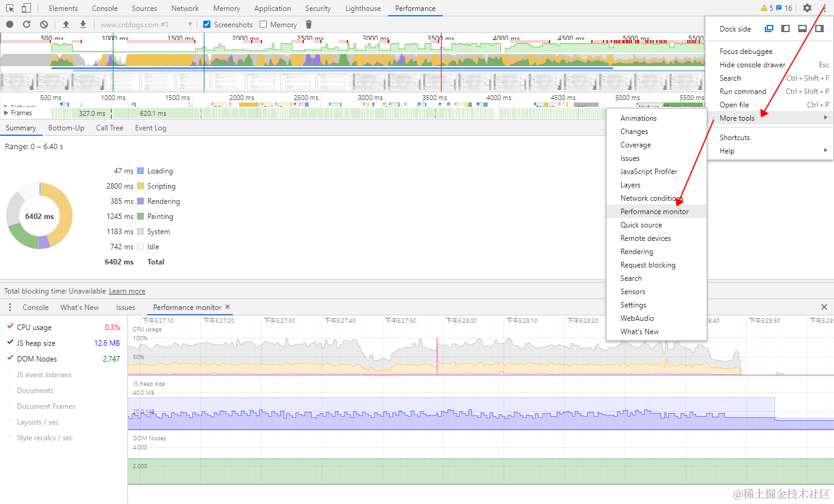The width and height of the screenshot is (834, 504).
Task: Open DevTools settings gear icon
Action: click(807, 8)
